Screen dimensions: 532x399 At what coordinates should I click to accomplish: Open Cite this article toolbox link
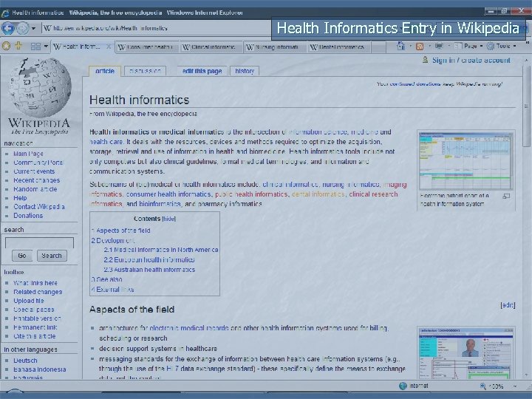point(34,336)
